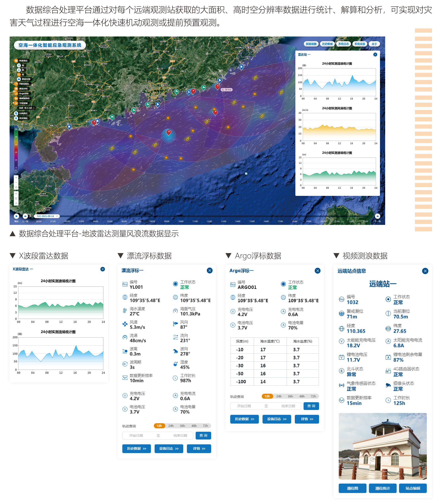Open the 系统设置 tab

[x=360, y=44]
